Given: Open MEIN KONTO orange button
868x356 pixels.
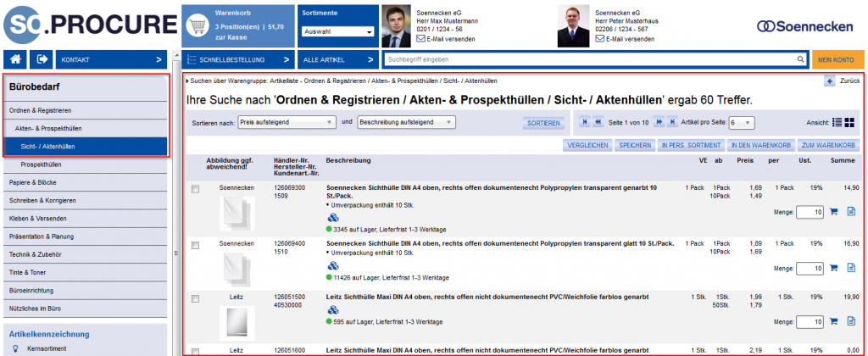Looking at the screenshot, I should click(x=838, y=59).
